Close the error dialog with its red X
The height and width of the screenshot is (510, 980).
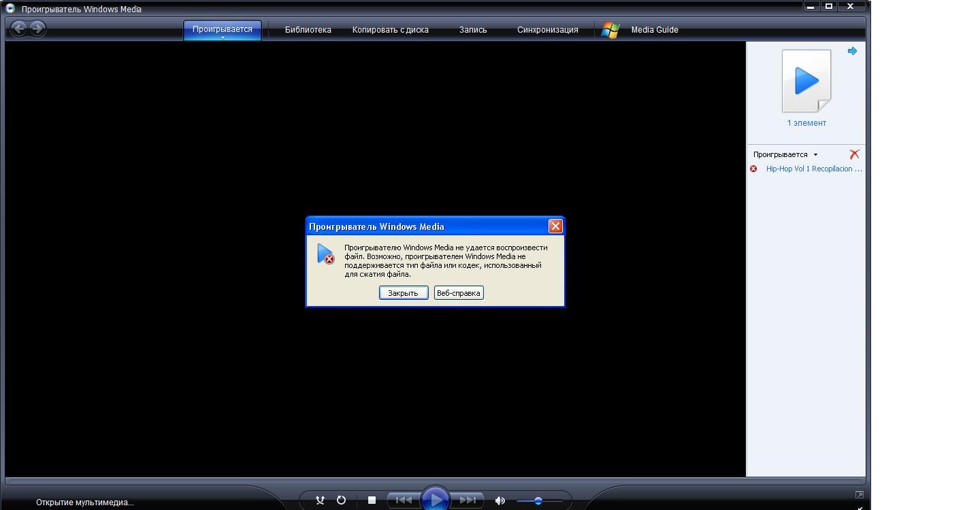click(555, 226)
